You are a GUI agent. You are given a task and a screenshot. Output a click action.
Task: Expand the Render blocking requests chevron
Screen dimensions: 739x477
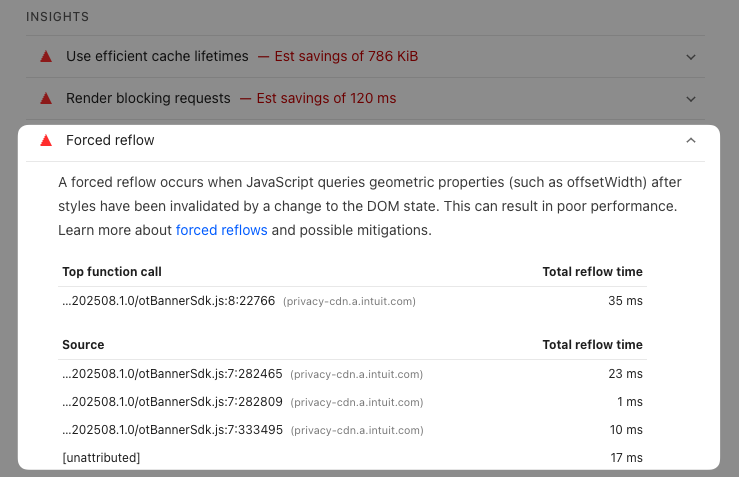point(691,99)
